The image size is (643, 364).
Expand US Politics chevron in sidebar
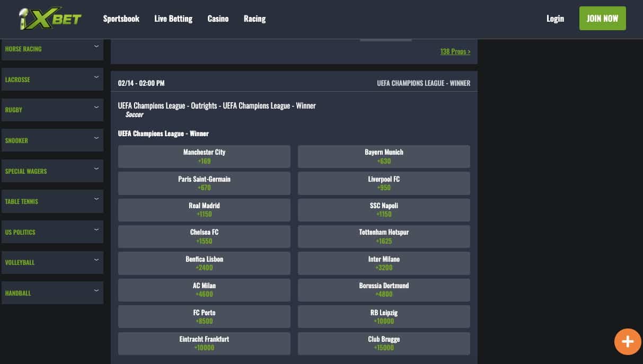(96, 230)
